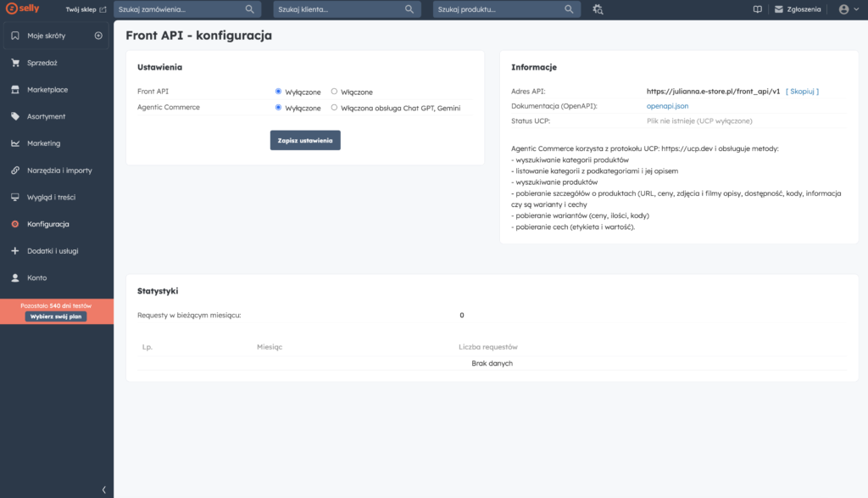Click the Marketing chart icon
The width and height of the screenshot is (868, 498).
pos(15,143)
